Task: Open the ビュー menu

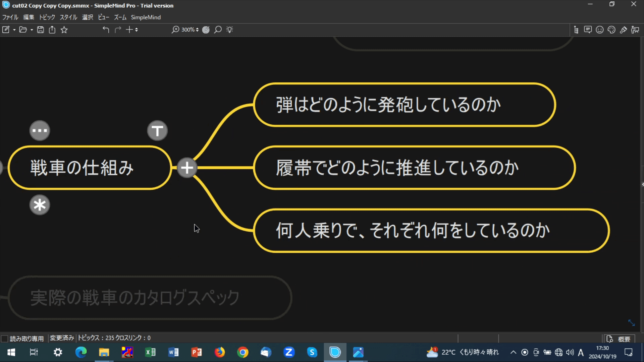Action: click(x=104, y=17)
